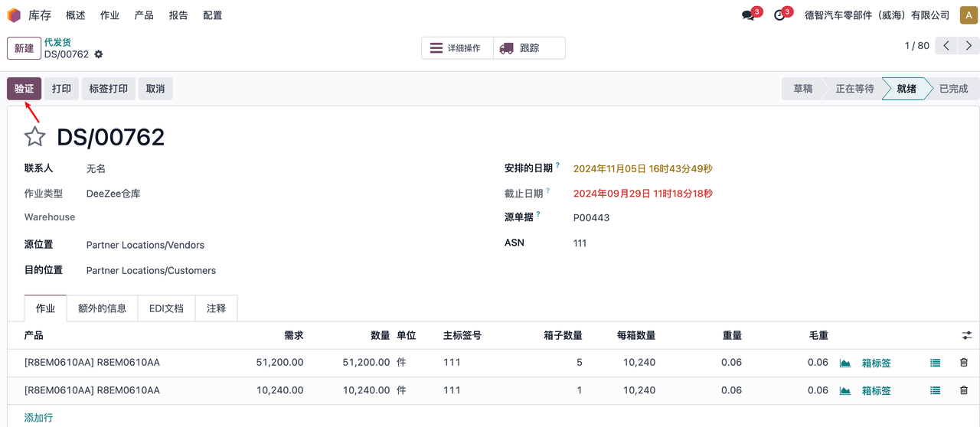Screen dimensions: 980x427
Task: Open the chat messages icon in top bar
Action: click(748, 15)
